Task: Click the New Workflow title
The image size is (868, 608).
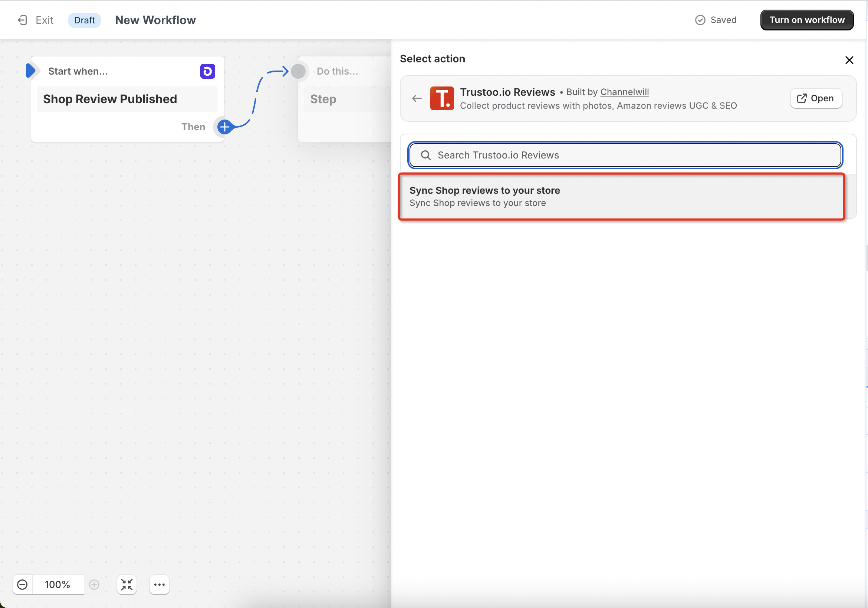Action: point(155,20)
